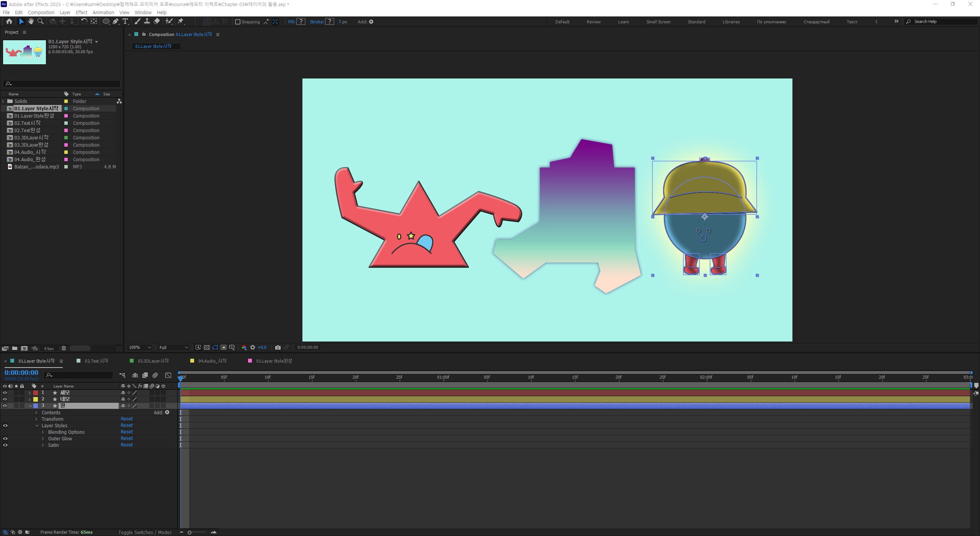Select the Puppet Pin tool
Image resolution: width=980 pixels, height=536 pixels.
(181, 21)
